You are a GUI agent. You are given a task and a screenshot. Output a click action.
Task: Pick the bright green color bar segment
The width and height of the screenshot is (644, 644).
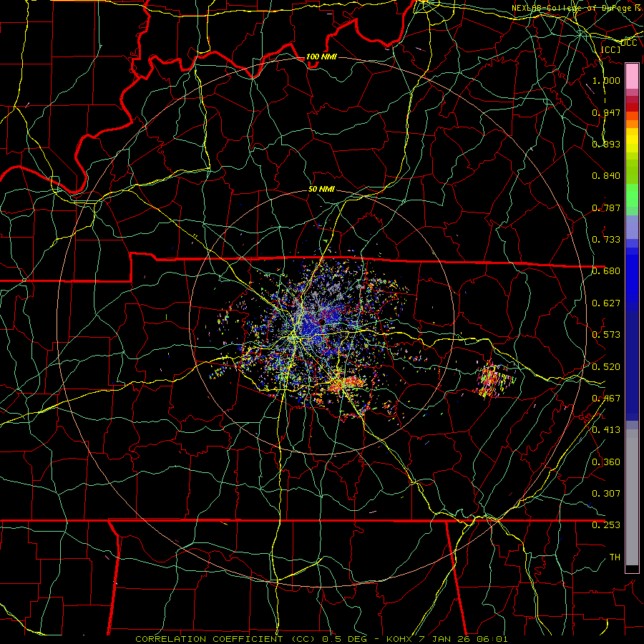pos(632,195)
